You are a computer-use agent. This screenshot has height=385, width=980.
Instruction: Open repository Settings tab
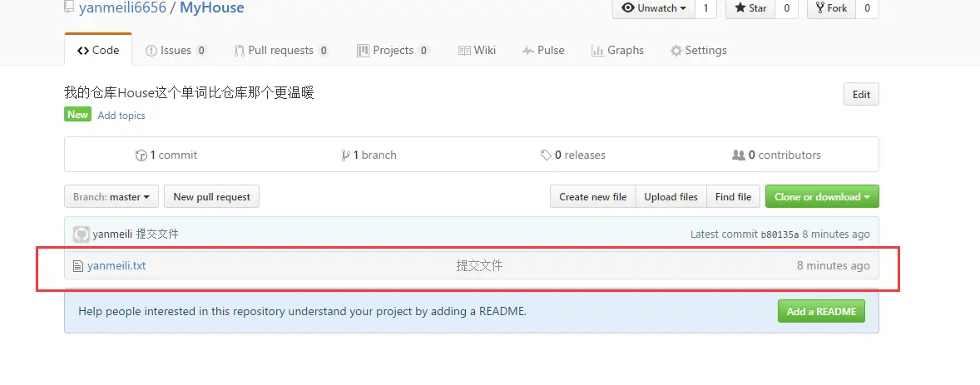[698, 50]
